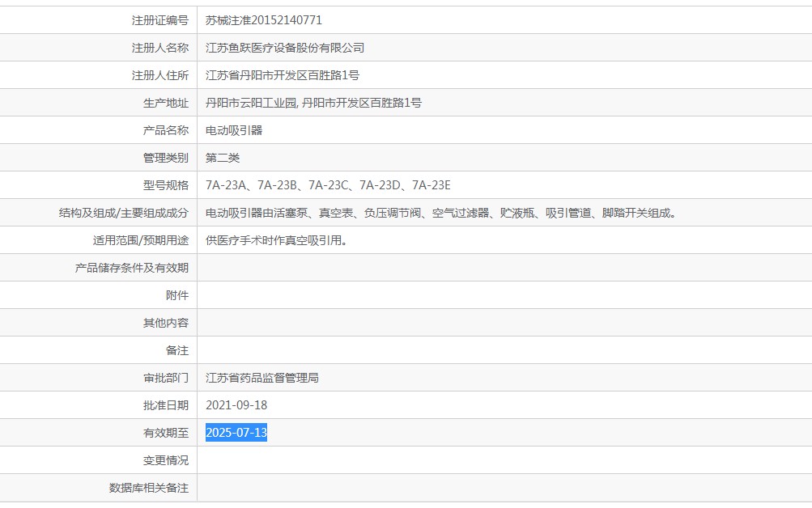Click the 生产地址 label
This screenshot has height=508, width=812.
pos(166,103)
